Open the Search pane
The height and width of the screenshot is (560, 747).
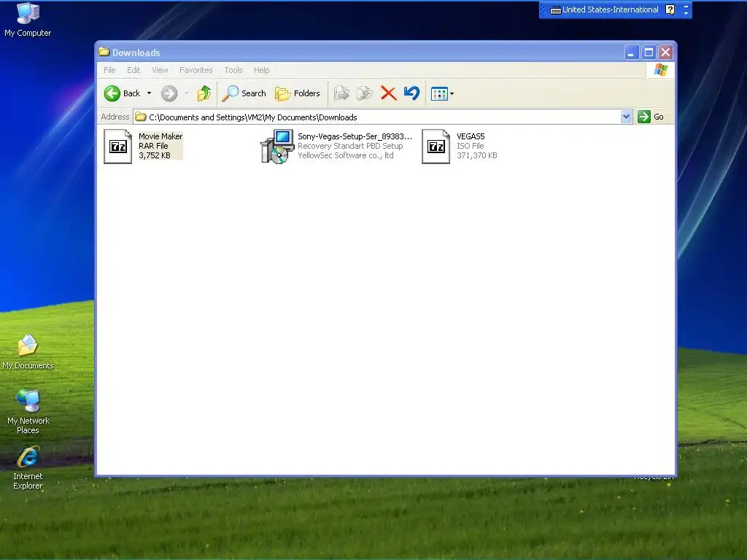pyautogui.click(x=244, y=93)
